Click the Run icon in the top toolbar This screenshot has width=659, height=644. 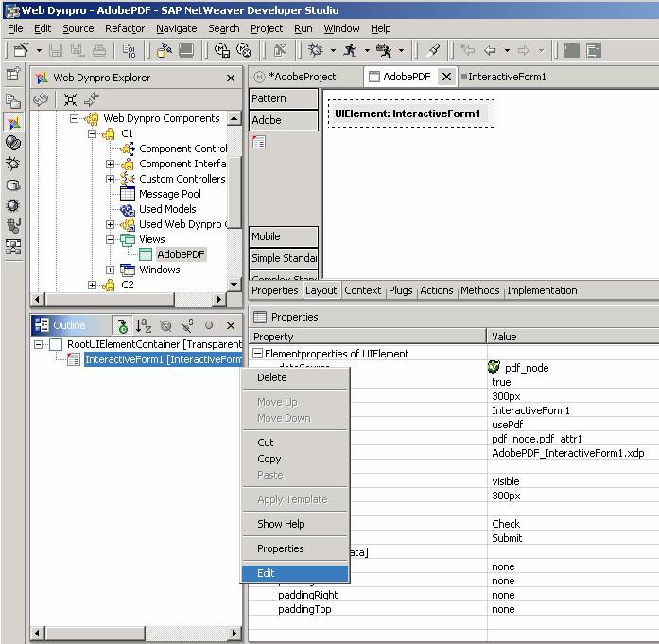[351, 50]
